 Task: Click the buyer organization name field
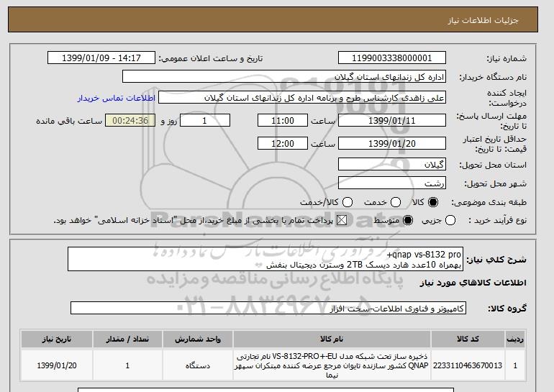(284, 77)
